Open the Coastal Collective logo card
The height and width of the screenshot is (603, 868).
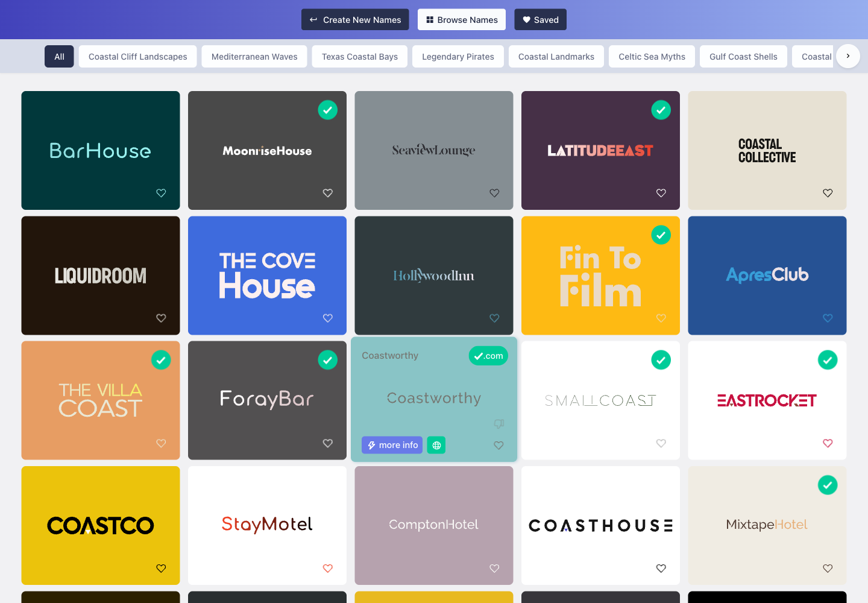point(767,150)
